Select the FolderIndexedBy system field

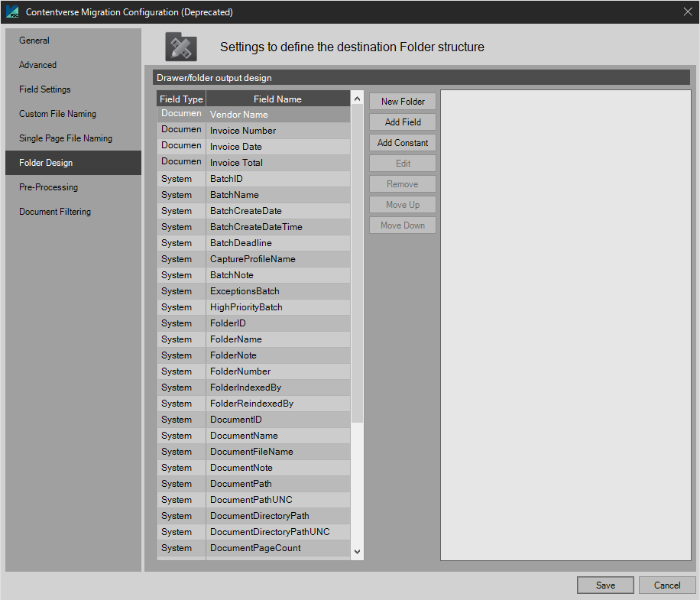[253, 388]
